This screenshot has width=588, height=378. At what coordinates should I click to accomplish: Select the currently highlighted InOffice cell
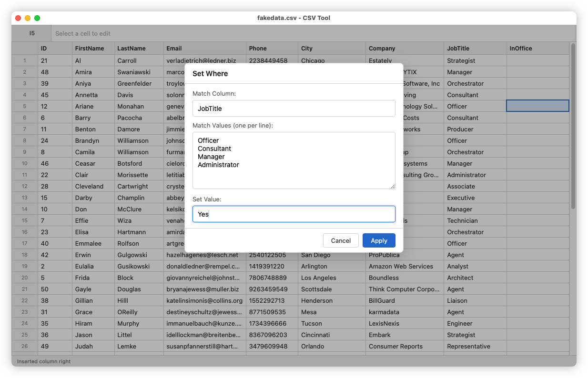(x=538, y=106)
